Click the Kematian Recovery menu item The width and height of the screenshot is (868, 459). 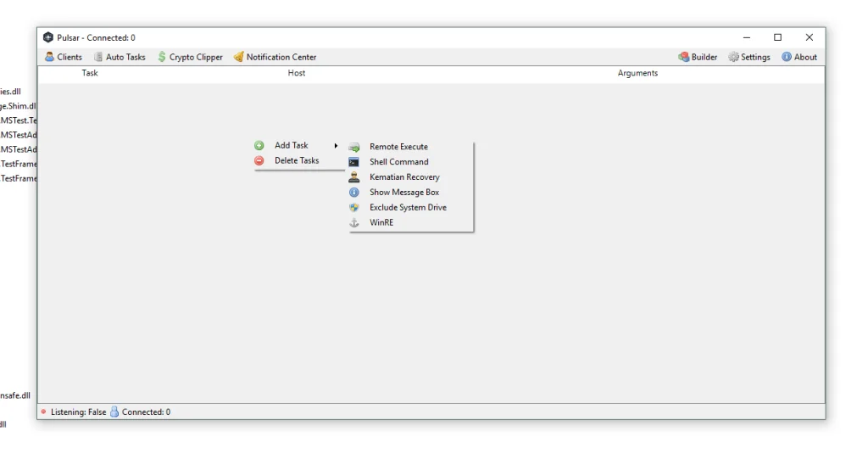[x=404, y=177]
